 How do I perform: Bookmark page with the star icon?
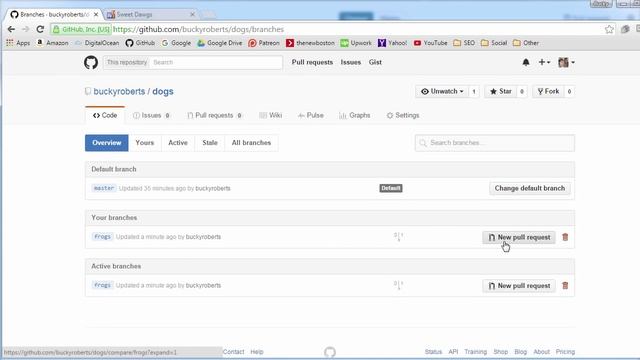[609, 29]
